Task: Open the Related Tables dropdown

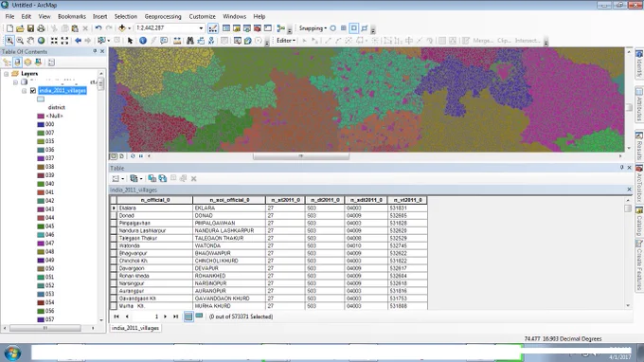Action: pos(136,179)
